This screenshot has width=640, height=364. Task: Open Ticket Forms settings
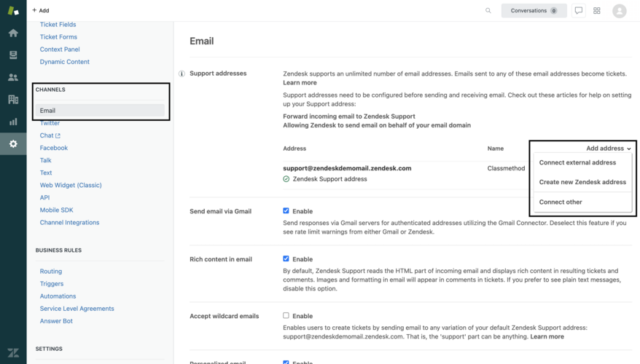coord(58,37)
